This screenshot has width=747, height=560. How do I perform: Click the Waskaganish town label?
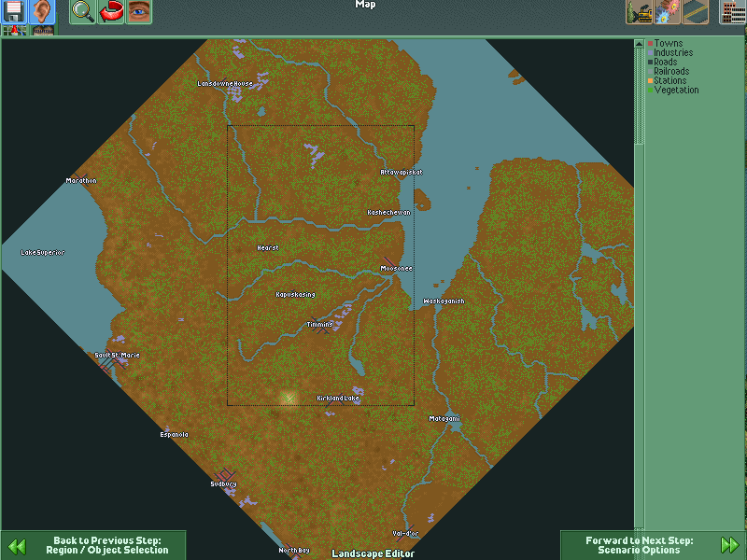[x=444, y=301]
